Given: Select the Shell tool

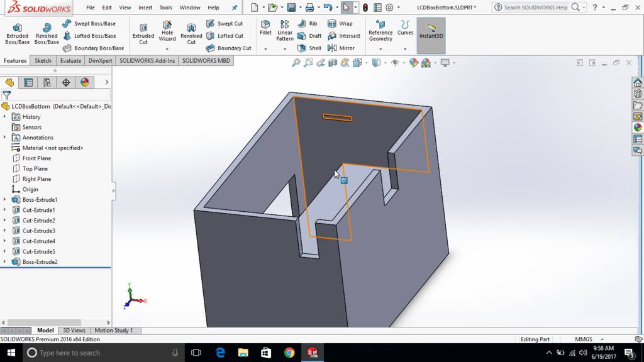Looking at the screenshot, I should pyautogui.click(x=309, y=48).
